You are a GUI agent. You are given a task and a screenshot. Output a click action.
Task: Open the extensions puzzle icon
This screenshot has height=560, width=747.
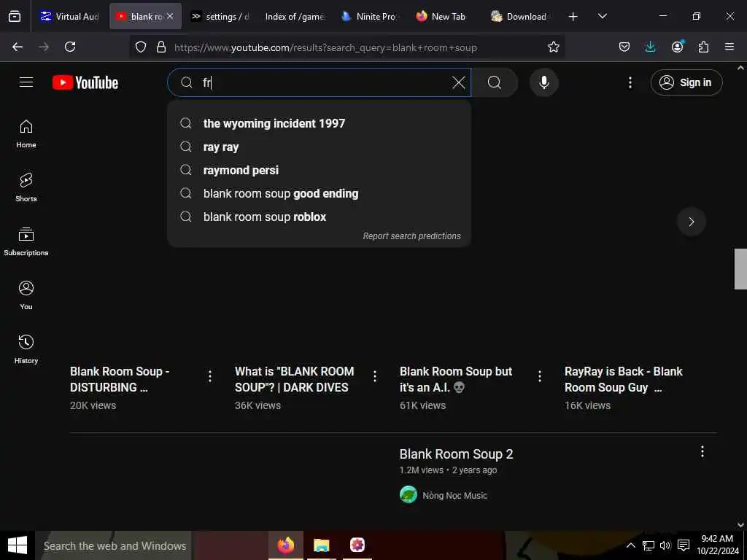(703, 47)
